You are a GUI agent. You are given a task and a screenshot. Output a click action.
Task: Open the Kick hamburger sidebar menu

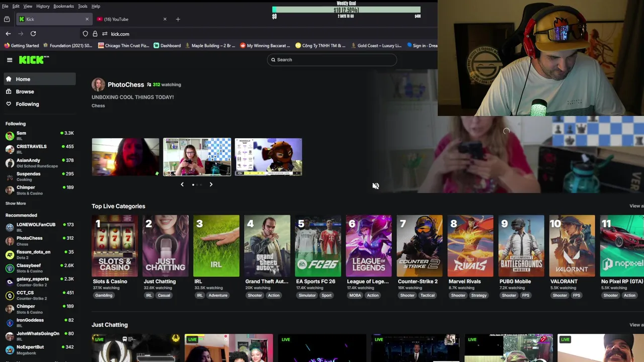coord(10,60)
